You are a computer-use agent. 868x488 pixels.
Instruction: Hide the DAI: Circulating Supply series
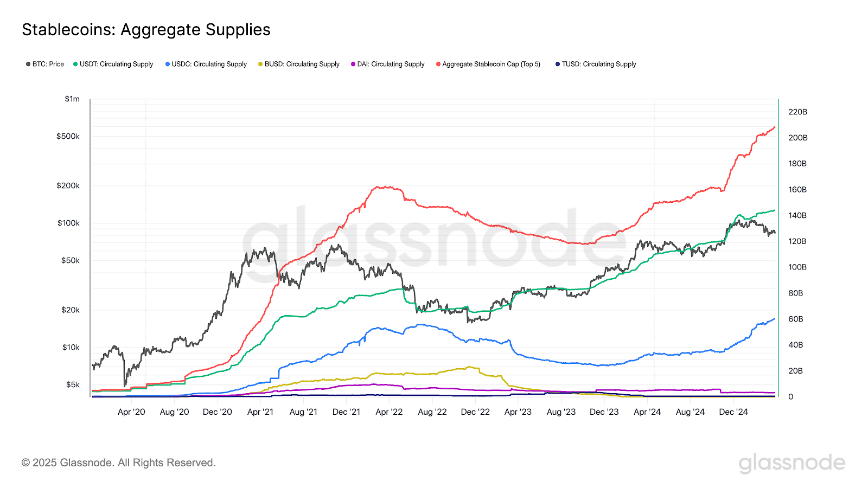pyautogui.click(x=388, y=64)
